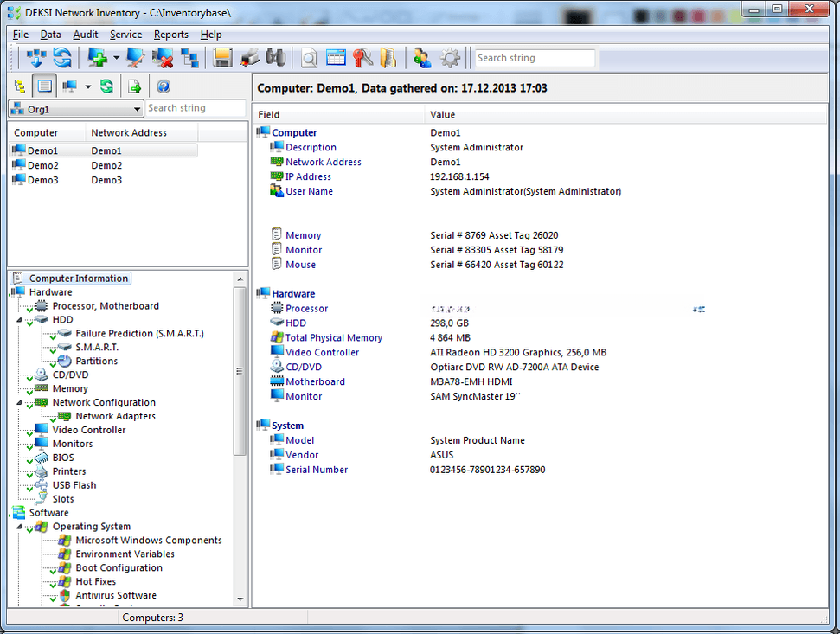Click the binoculars find icon
The width and height of the screenshot is (840, 634).
tap(275, 58)
